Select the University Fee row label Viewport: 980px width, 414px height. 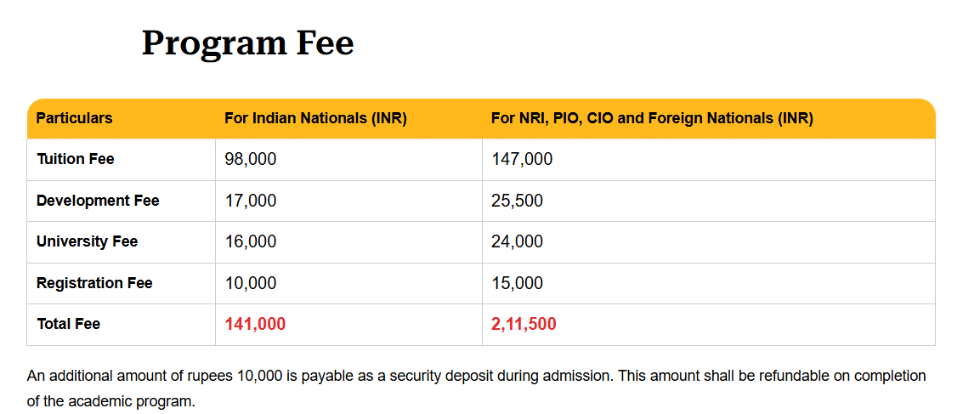87,241
